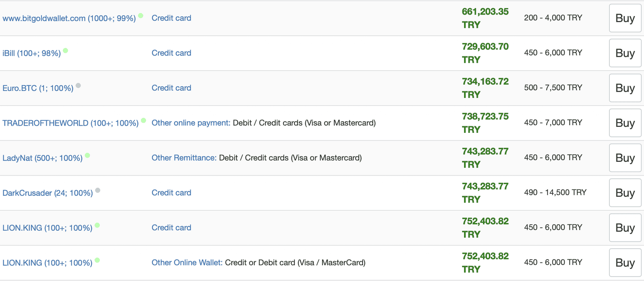The image size is (644, 281).
Task: Click the green status dot beside LadyNat
Action: coord(87,155)
